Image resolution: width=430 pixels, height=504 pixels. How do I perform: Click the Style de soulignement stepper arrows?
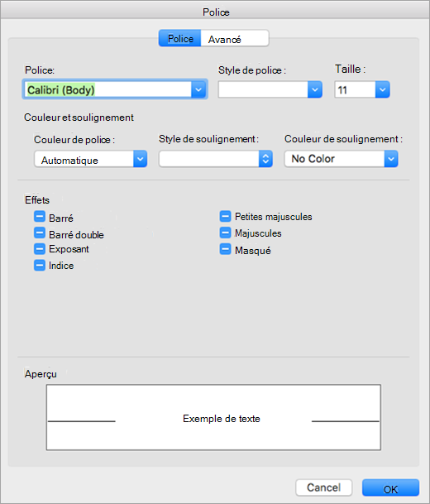[x=265, y=159]
